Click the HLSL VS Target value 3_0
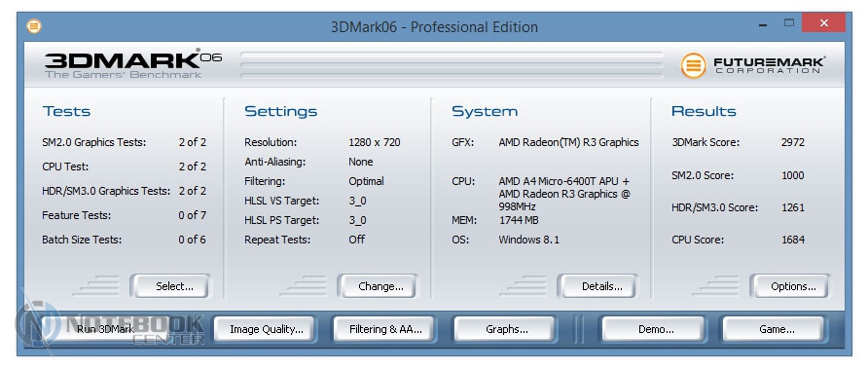 (357, 201)
